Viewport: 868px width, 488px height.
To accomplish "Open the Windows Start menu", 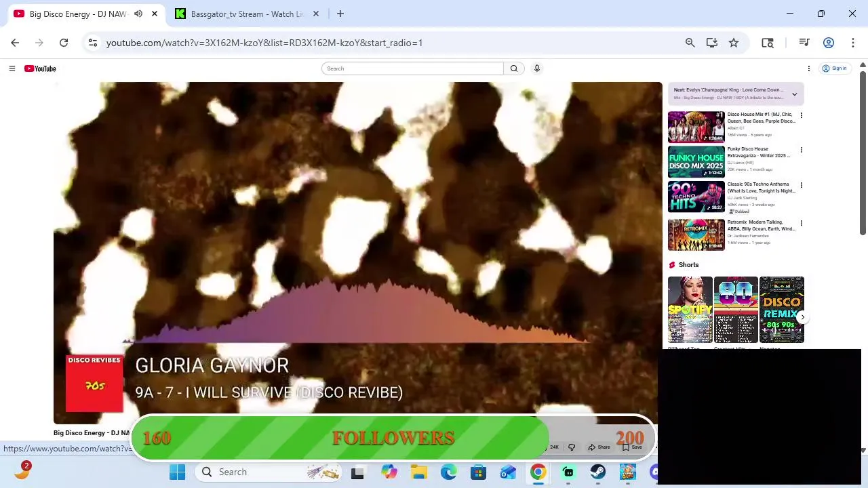I will (177, 472).
